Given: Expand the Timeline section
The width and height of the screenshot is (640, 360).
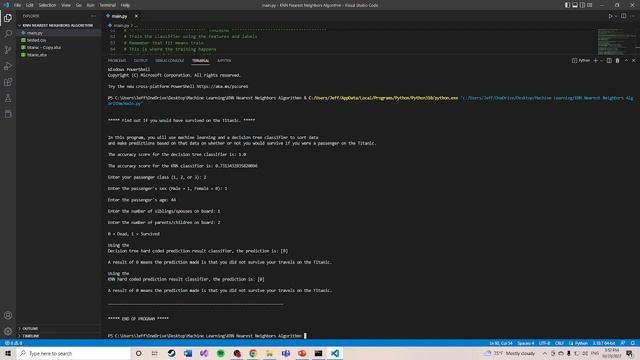Looking at the screenshot, I should (58, 336).
